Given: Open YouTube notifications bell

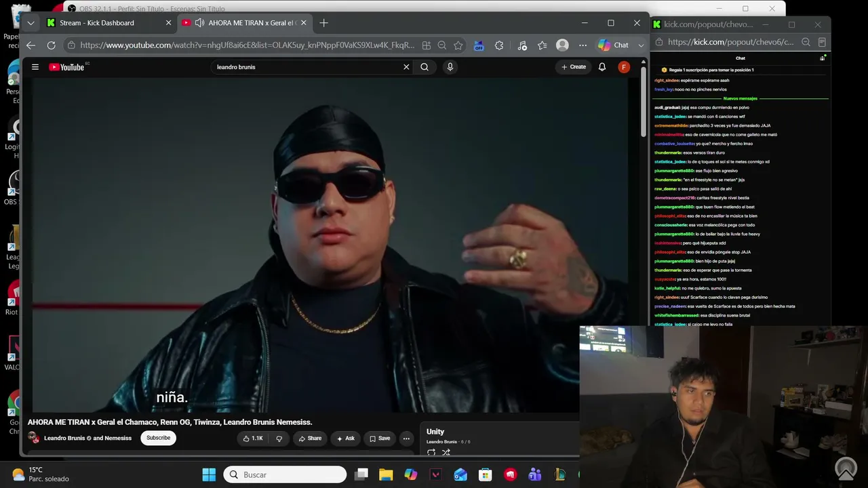Looking at the screenshot, I should click(601, 67).
